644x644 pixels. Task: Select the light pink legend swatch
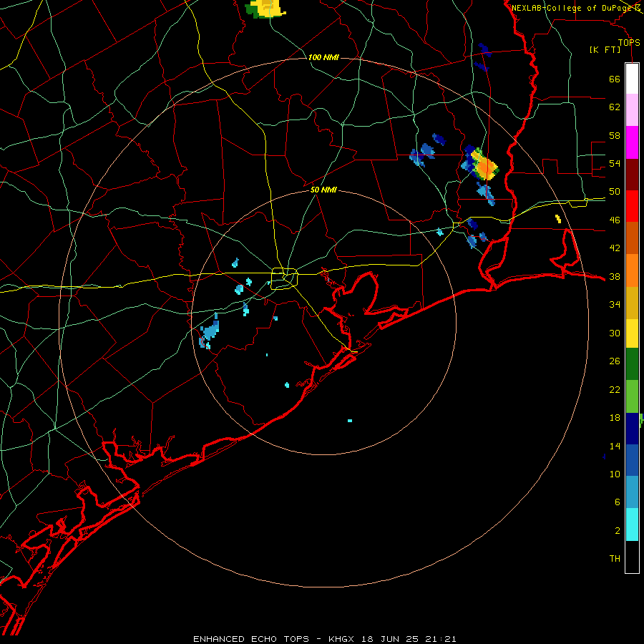point(632,109)
